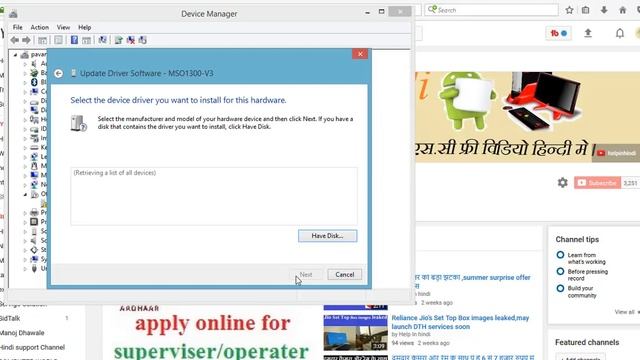The image size is (640, 360).
Task: Open the Help menu in Device Manager
Action: 84,27
